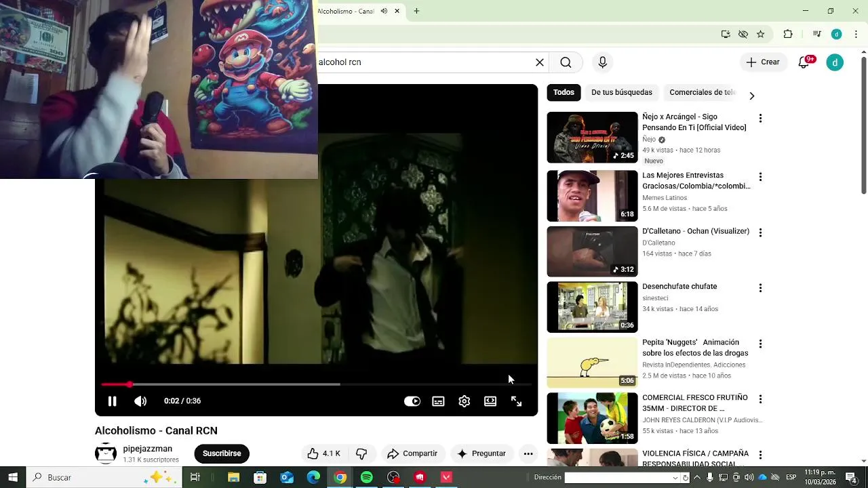Viewport: 868px width, 488px height.
Task: Click the crossed-eye tracking protection icon
Action: point(743,34)
